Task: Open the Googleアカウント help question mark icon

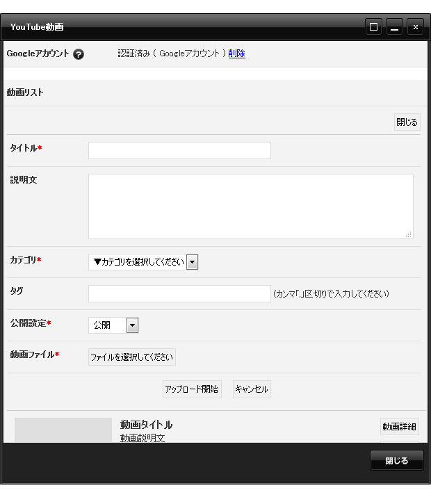Action: [79, 54]
